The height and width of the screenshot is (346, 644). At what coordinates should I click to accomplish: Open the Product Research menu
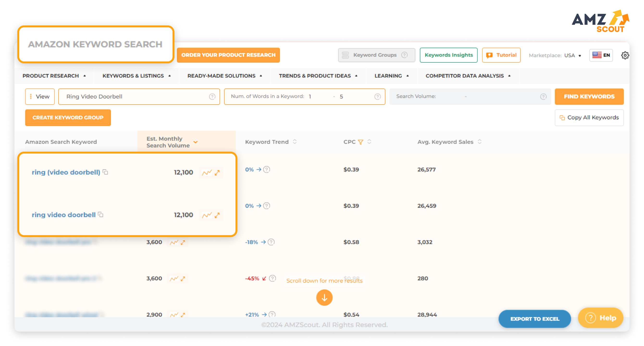tap(54, 76)
